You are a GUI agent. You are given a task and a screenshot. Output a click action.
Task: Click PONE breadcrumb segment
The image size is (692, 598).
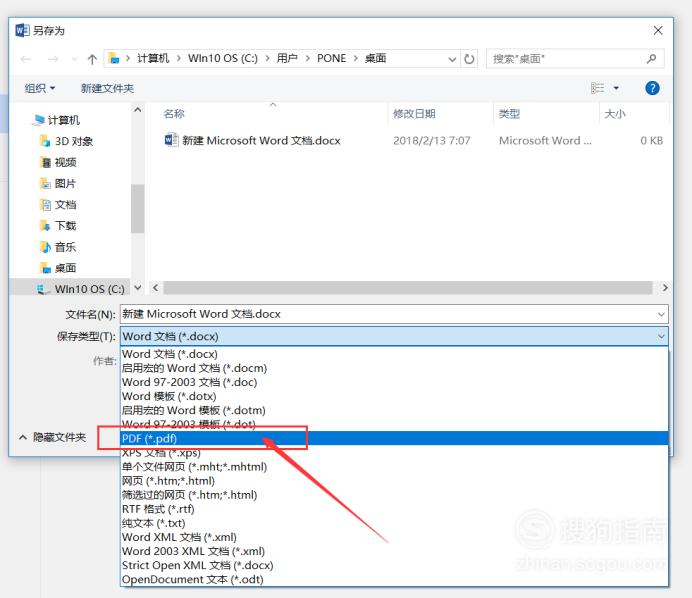pos(331,58)
